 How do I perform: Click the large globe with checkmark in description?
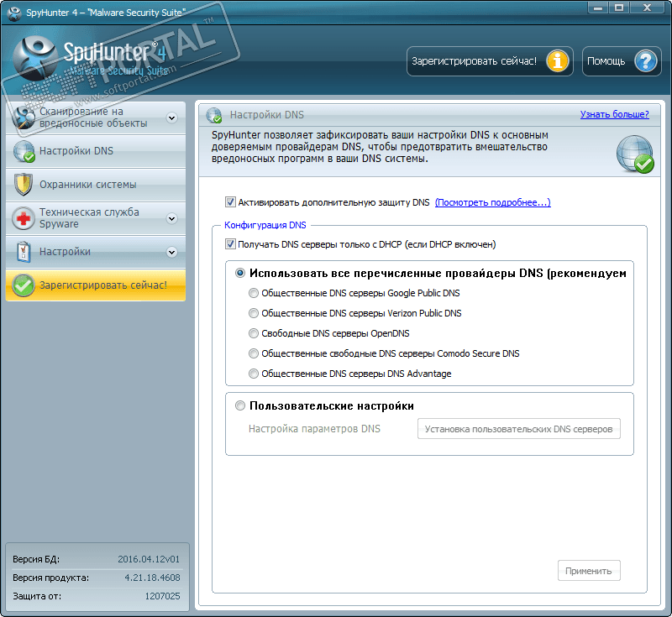(635, 154)
